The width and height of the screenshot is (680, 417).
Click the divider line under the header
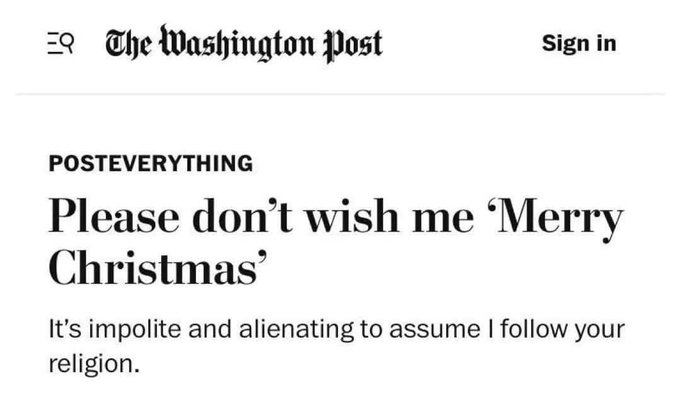click(x=340, y=94)
